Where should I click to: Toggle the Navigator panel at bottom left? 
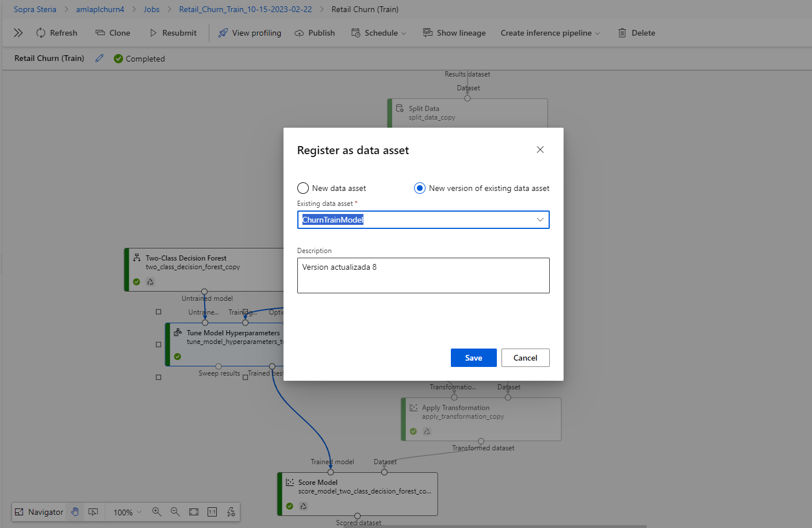pyautogui.click(x=39, y=512)
